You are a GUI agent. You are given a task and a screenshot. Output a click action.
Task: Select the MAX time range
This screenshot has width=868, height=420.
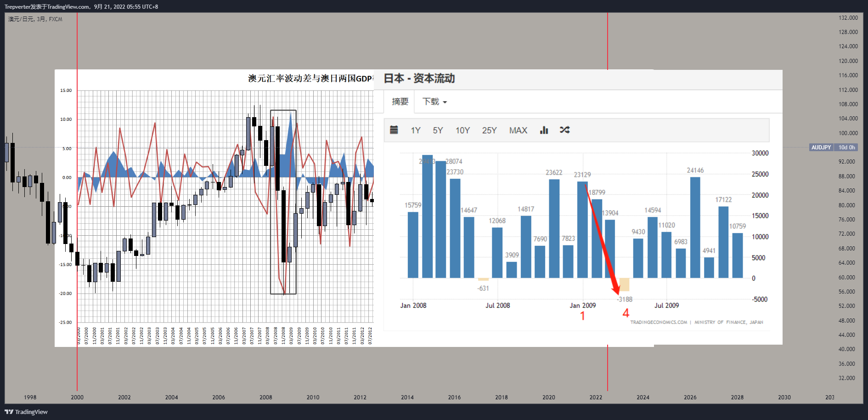(x=518, y=131)
